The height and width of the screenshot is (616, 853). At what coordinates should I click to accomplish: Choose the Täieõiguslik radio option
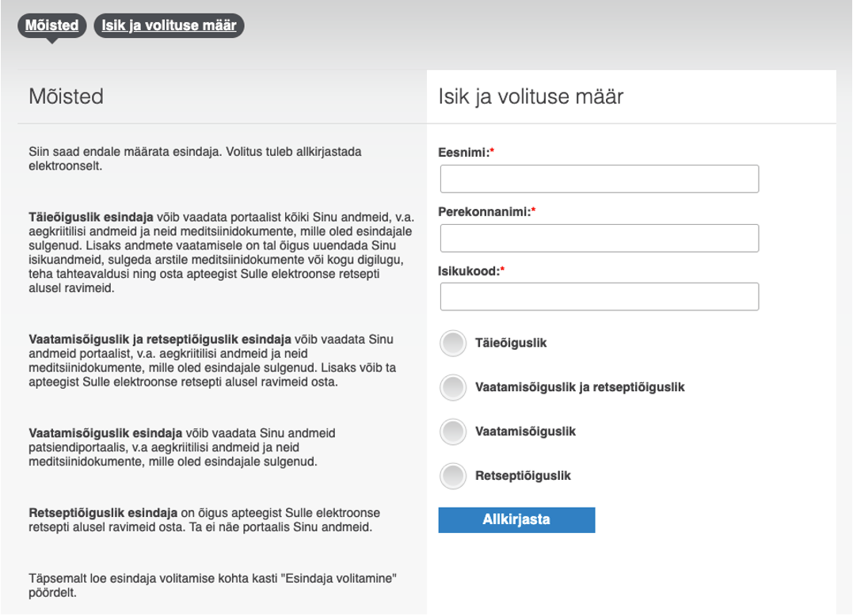452,344
